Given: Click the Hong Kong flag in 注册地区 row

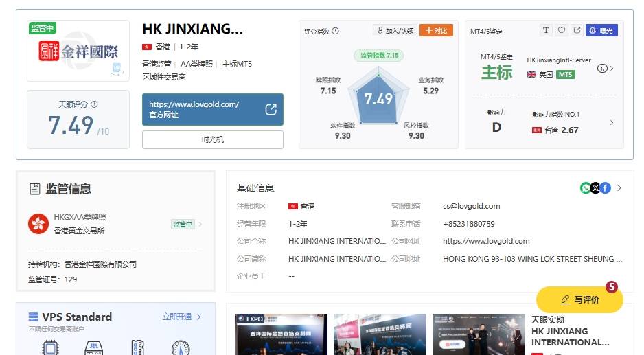Looking at the screenshot, I should [x=293, y=206].
